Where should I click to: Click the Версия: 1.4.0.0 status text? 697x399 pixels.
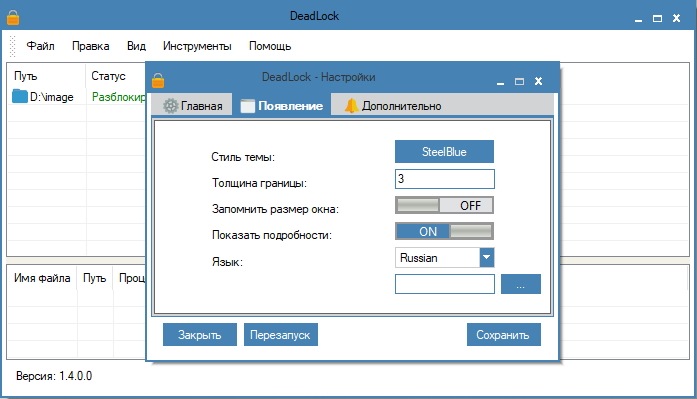click(x=54, y=376)
